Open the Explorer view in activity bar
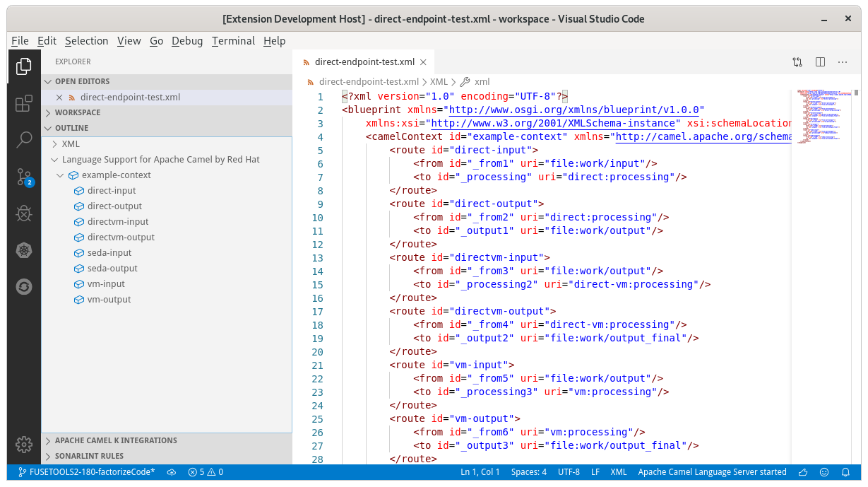The image size is (868, 487). (24, 66)
